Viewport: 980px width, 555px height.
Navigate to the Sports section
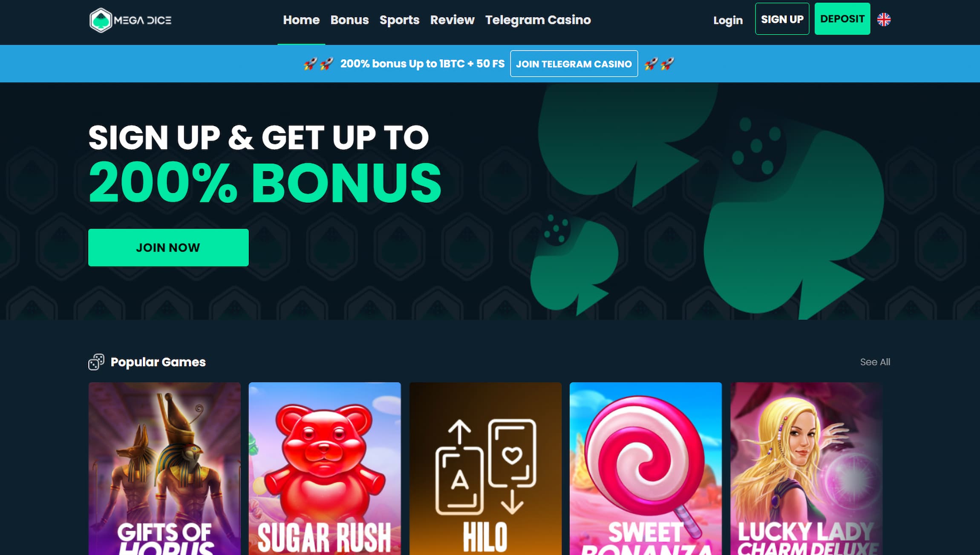(x=399, y=20)
